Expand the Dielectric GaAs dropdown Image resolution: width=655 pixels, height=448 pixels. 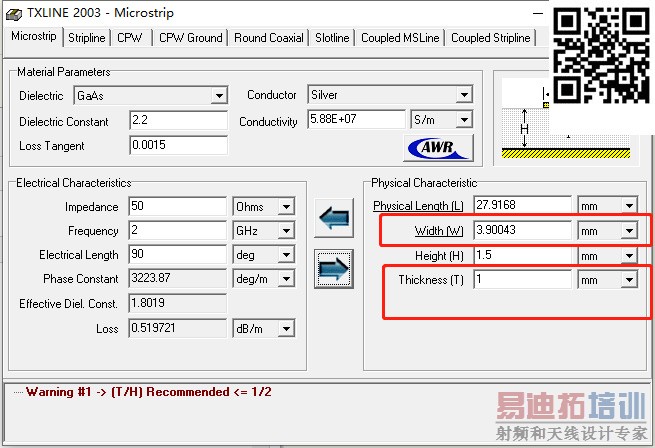coord(219,96)
